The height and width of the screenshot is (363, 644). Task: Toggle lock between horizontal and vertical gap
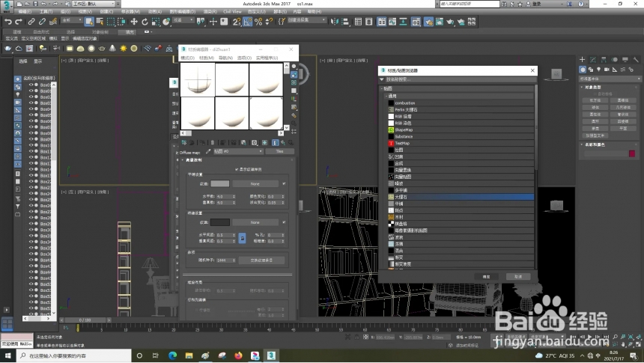[242, 238]
